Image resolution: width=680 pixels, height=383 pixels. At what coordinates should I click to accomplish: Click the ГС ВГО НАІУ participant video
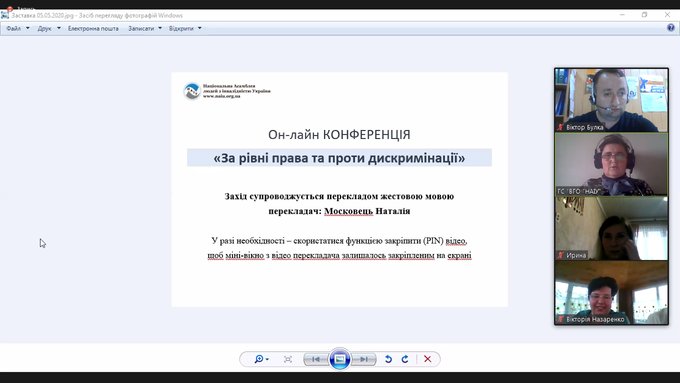pyautogui.click(x=611, y=164)
